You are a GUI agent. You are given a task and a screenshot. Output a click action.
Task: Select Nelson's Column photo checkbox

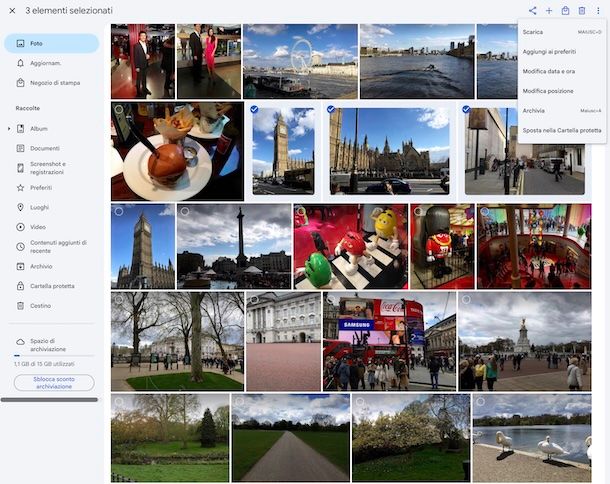[x=185, y=211]
